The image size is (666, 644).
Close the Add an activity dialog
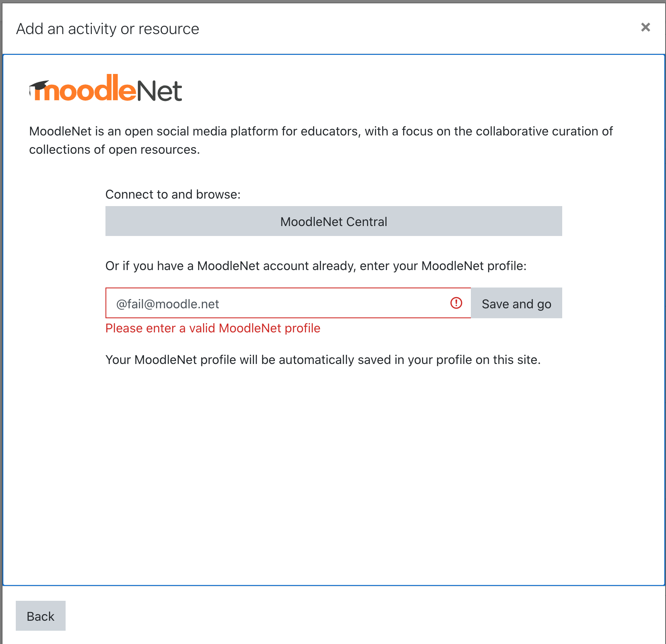pos(645,27)
